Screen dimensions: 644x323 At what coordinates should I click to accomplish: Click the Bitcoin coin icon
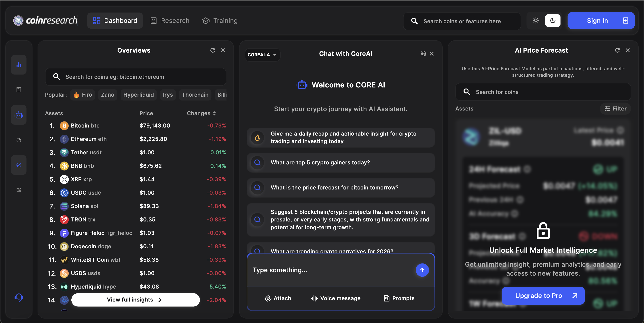tap(64, 125)
